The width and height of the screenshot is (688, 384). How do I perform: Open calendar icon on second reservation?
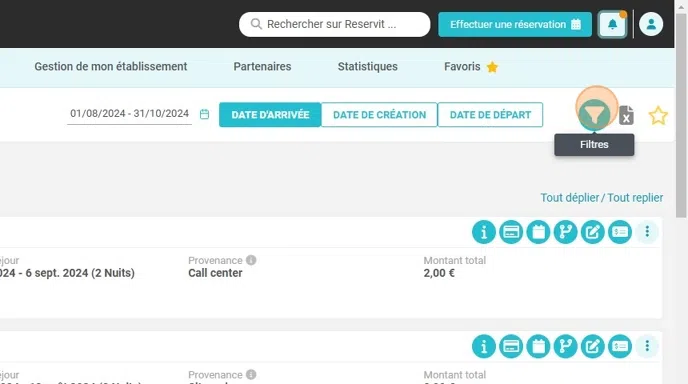538,346
